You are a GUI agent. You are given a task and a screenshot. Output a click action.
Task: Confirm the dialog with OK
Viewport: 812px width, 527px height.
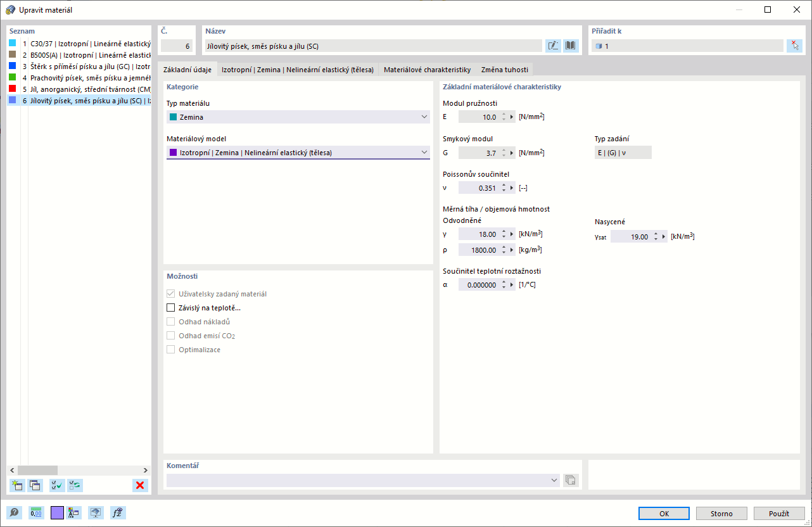click(x=664, y=513)
